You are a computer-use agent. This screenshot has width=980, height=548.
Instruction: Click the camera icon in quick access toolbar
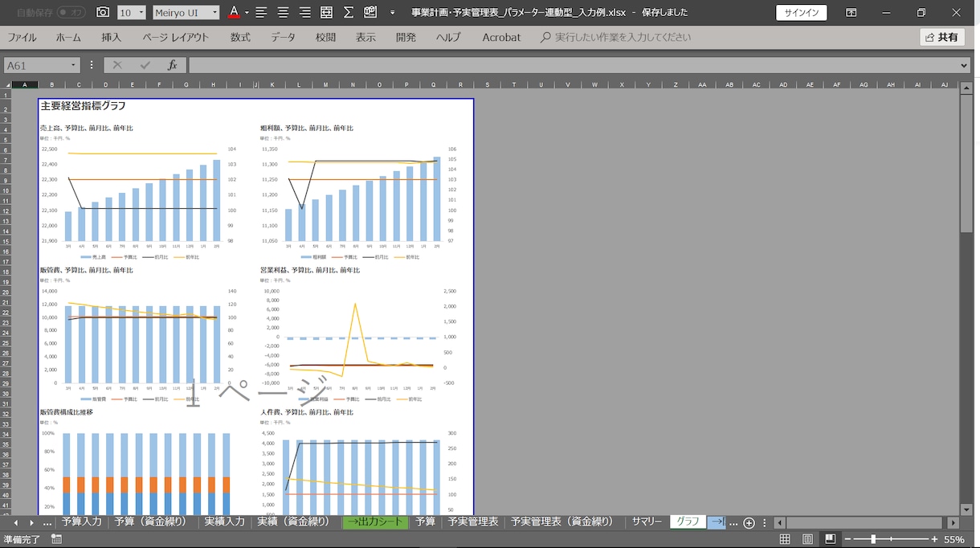pos(103,12)
